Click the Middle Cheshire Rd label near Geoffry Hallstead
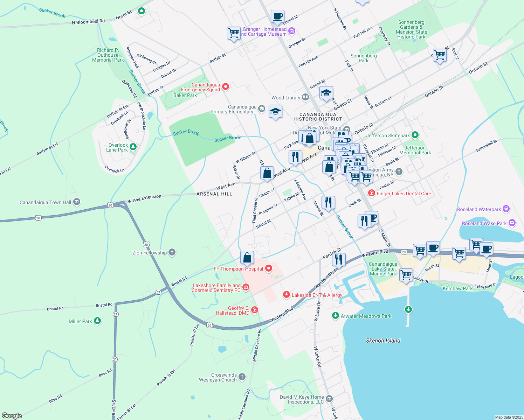Image resolution: width=524 pixels, height=420 pixels. (257, 345)
